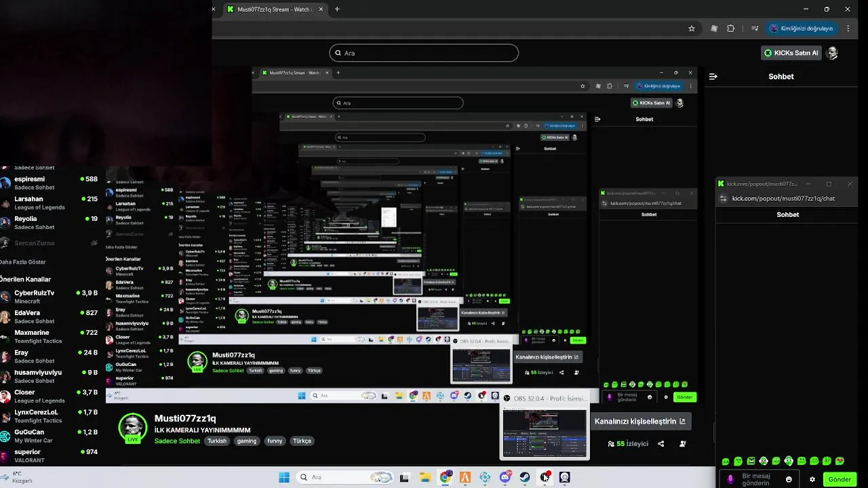Click KICKs Satın Al button

click(x=791, y=53)
